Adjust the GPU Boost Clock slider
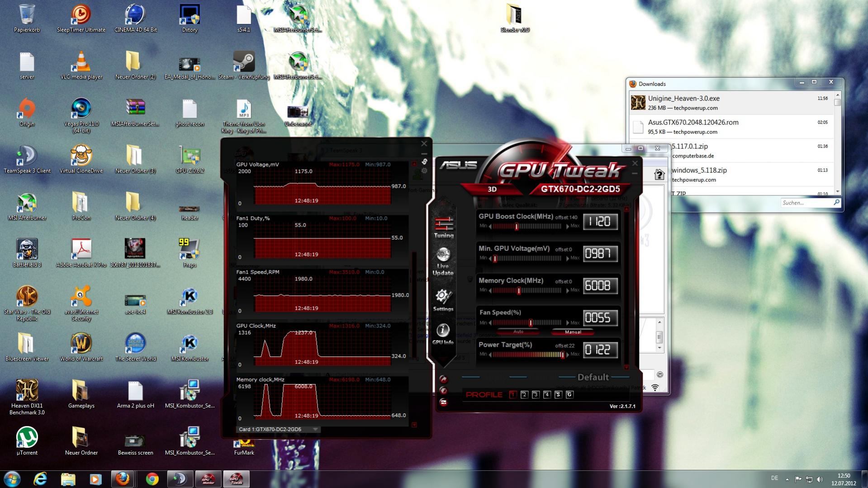 pos(517,226)
